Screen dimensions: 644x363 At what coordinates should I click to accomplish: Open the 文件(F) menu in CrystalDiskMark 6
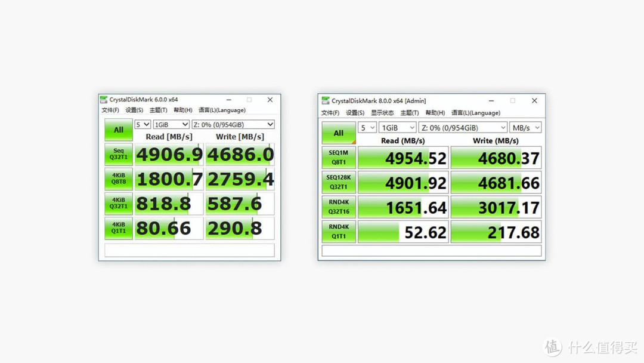click(110, 110)
